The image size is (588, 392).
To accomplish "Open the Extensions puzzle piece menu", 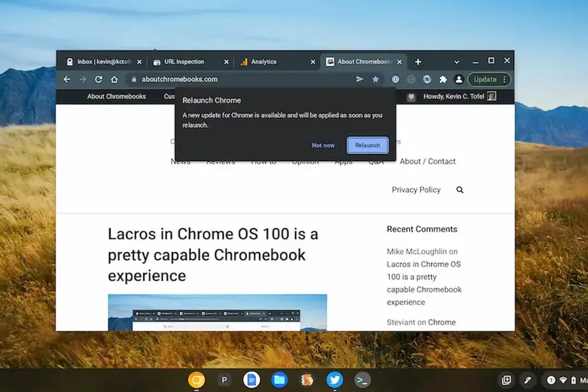I will tap(443, 79).
